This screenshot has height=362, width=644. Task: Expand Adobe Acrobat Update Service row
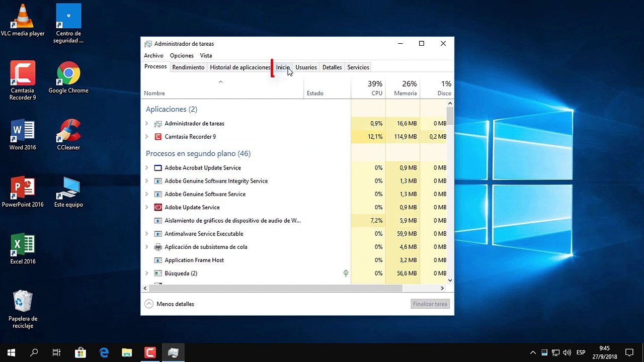coord(146,168)
